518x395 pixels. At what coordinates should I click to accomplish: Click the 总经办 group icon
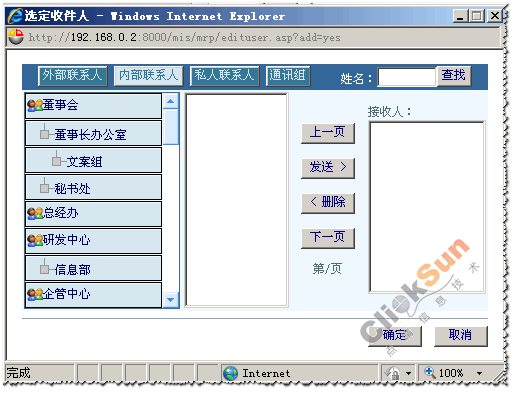tap(35, 213)
